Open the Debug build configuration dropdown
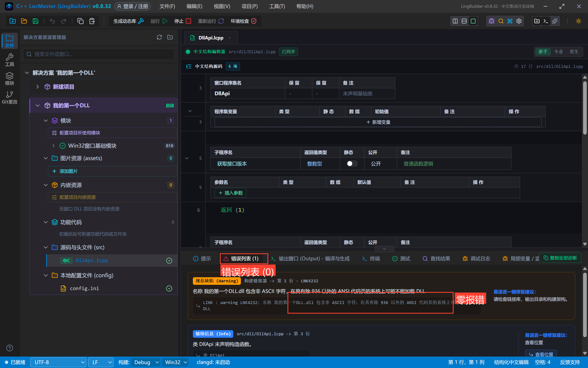 pyautogui.click(x=146, y=362)
